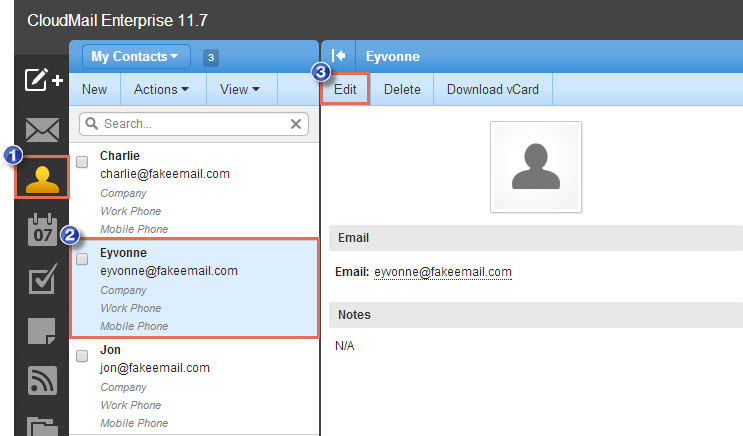
Task: Click Eyvonne title in detail header
Action: [x=393, y=56]
